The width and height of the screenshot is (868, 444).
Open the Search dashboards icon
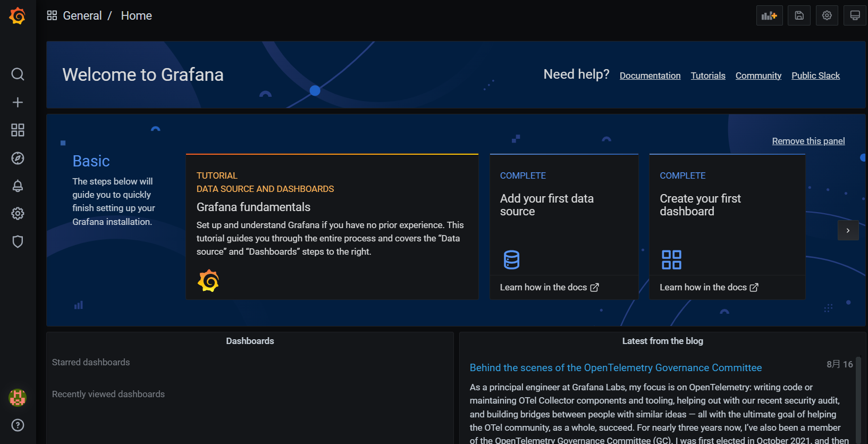point(18,74)
